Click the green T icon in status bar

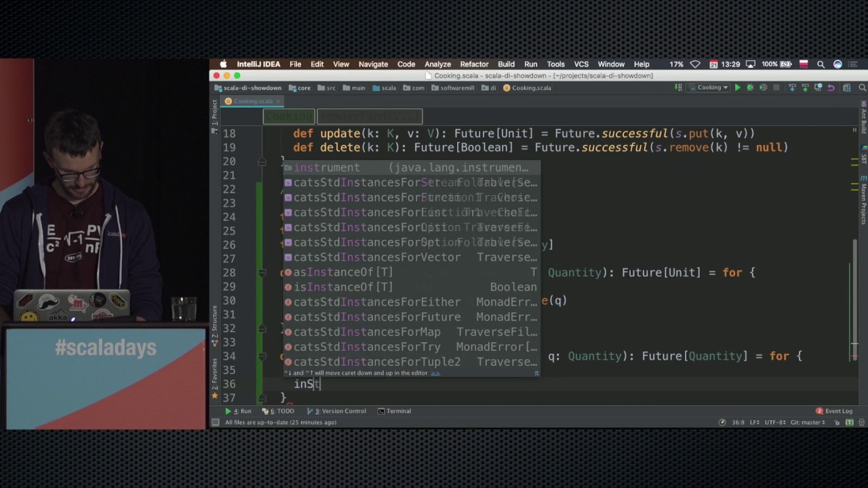pos(849,422)
